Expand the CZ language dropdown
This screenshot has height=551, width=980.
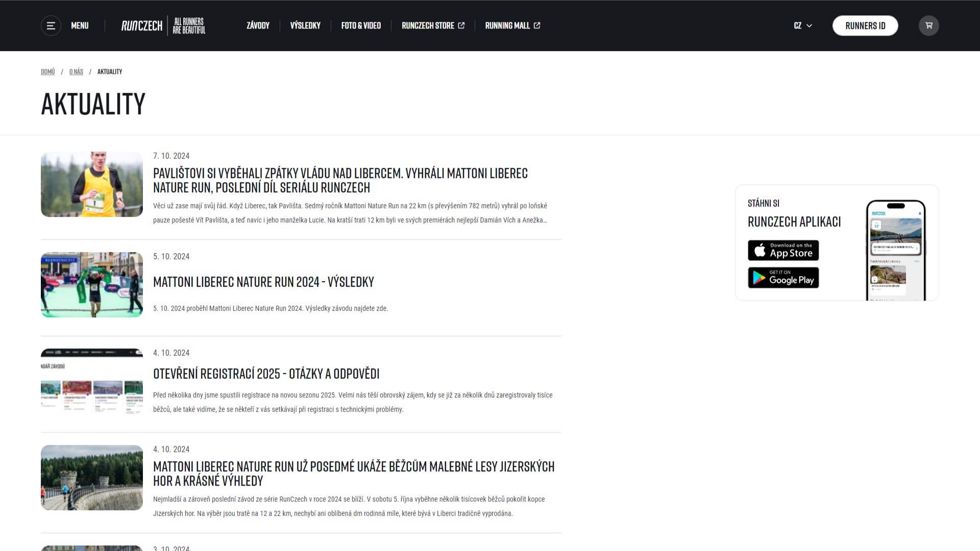click(803, 26)
